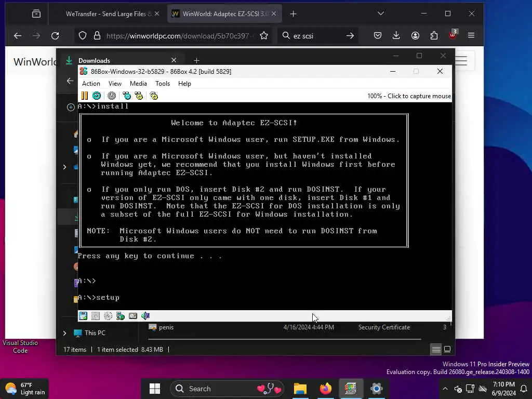
Task: Open Firefox application hamburger menu
Action: pos(471,35)
